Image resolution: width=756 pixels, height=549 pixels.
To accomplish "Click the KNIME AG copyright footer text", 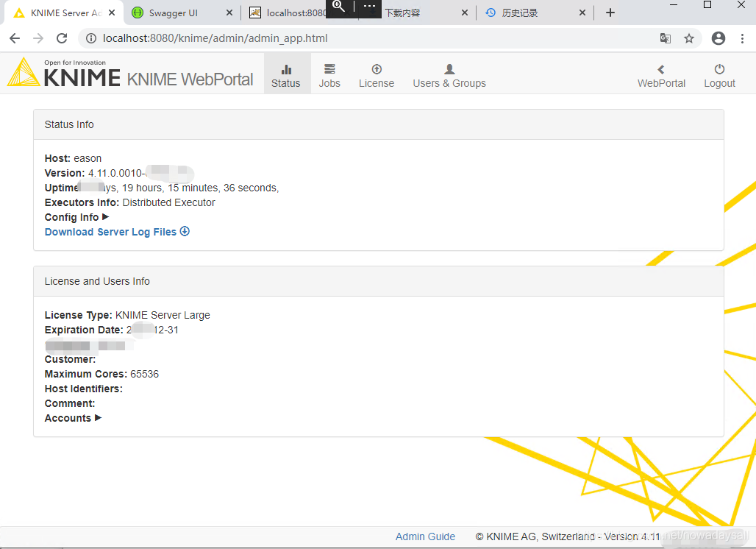I will click(x=568, y=536).
